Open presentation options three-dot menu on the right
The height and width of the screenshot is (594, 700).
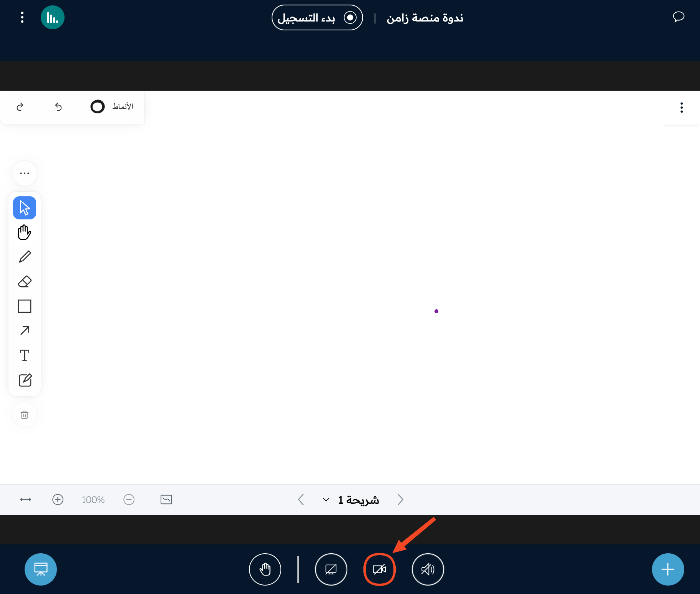(682, 108)
